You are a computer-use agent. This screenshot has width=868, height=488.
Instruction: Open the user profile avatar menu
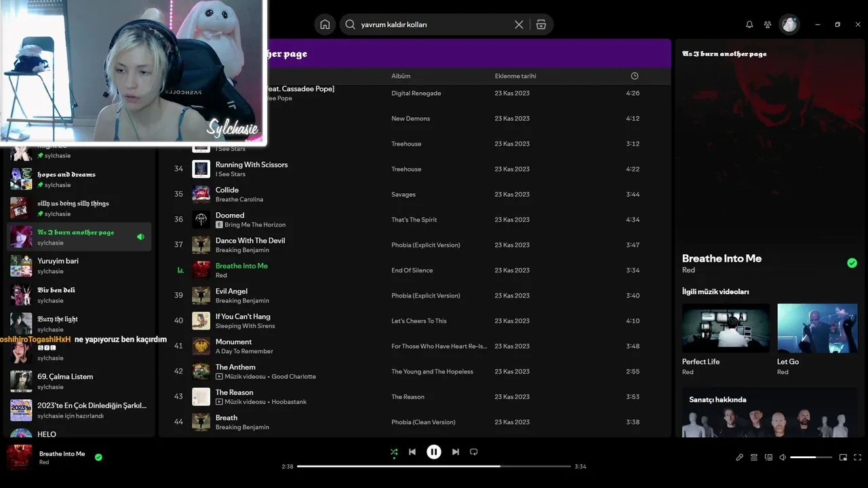pyautogui.click(x=789, y=24)
